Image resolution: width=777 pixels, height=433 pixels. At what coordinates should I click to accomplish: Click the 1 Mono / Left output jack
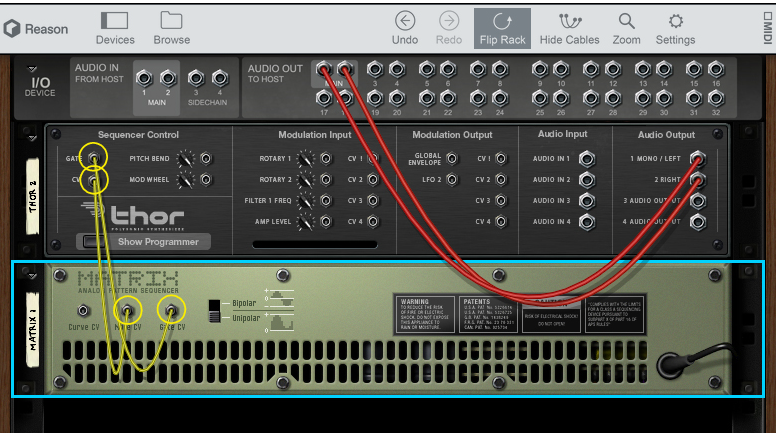[698, 159]
